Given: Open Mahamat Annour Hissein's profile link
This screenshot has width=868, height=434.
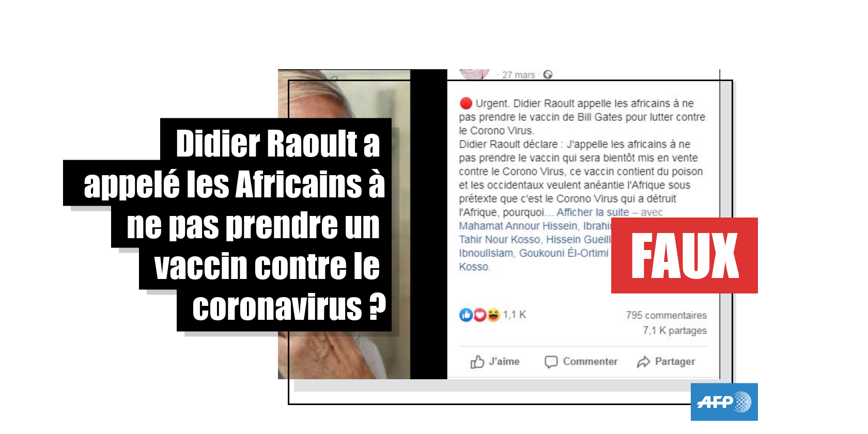Looking at the screenshot, I should click(x=518, y=226).
